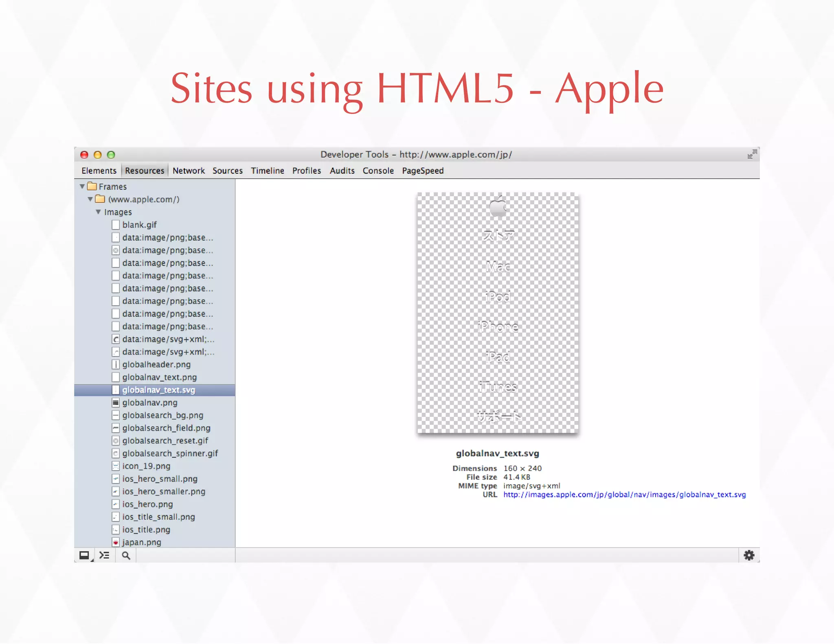This screenshot has height=644, width=834.
Task: Open the Console tab
Action: 378,171
